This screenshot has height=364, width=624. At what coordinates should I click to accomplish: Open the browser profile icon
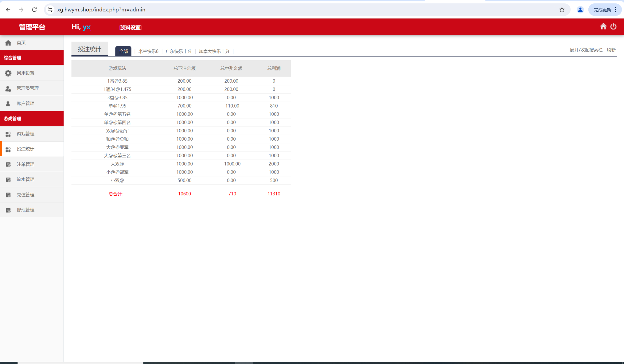pos(580,10)
